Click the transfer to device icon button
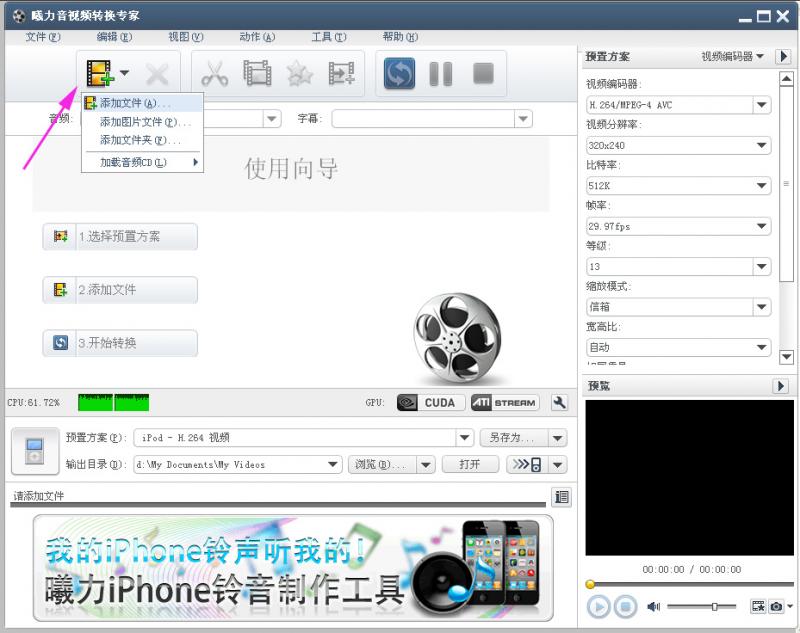Image resolution: width=800 pixels, height=633 pixels. point(527,465)
